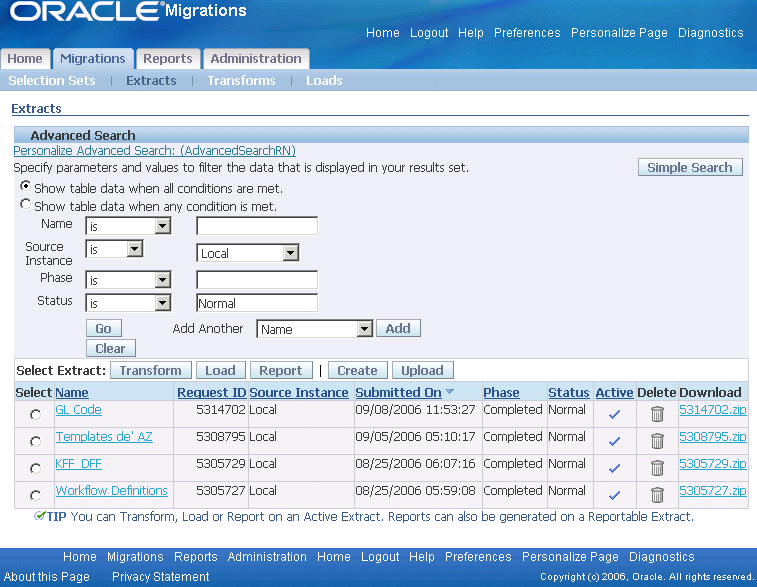Sort table by Source Instance column
757x587 pixels.
(x=299, y=392)
